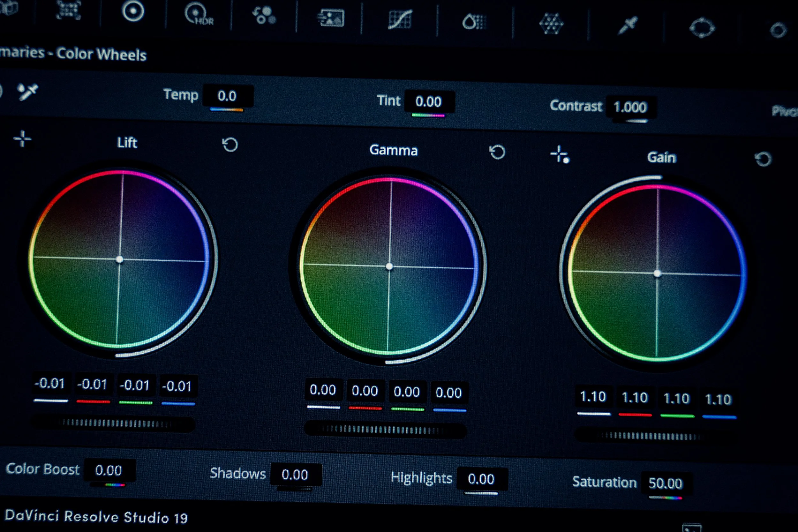Click the auto white balance eyedropper
This screenshot has width=798, height=532.
[27, 92]
